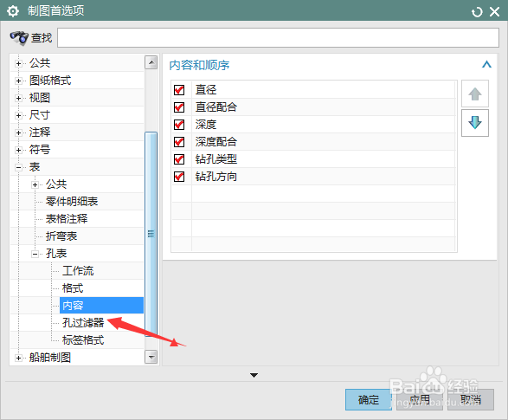The height and width of the screenshot is (420, 508).
Task: Click the gear icon in title bar
Action: point(13,11)
